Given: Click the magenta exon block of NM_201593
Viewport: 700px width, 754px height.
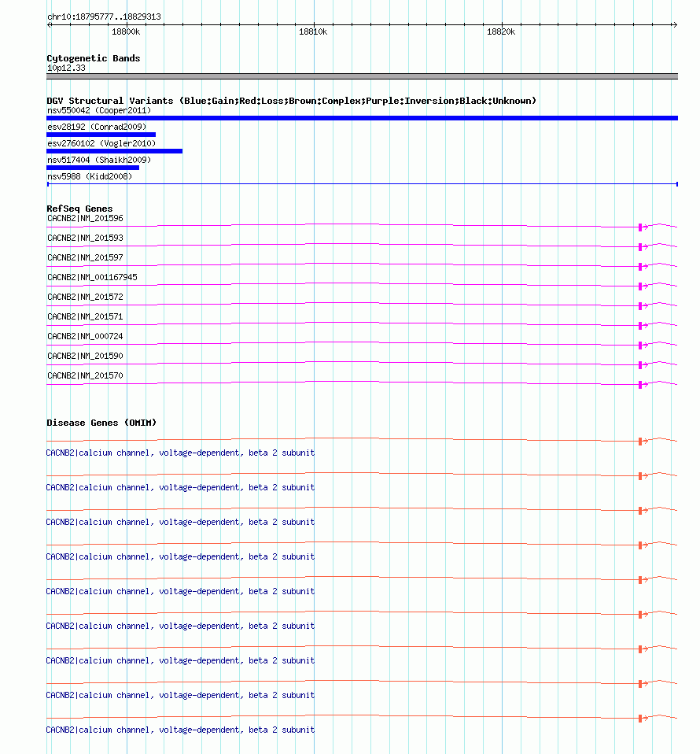Looking at the screenshot, I should coord(640,247).
